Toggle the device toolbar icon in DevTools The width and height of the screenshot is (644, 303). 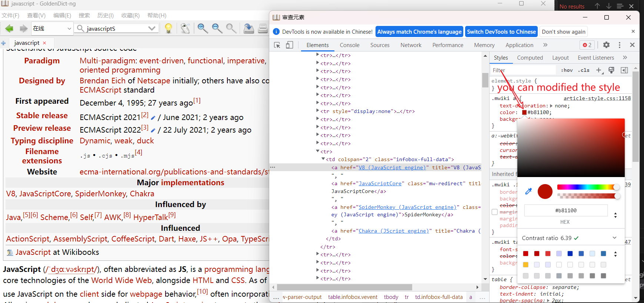(290, 45)
